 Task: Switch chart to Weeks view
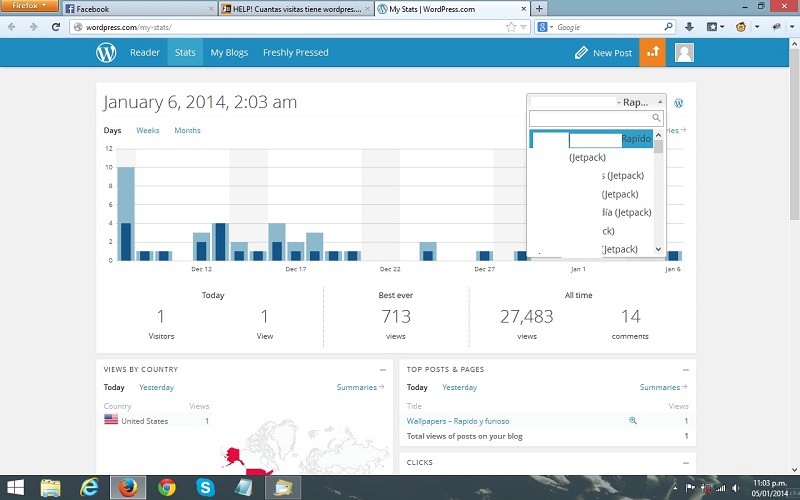[x=147, y=131]
